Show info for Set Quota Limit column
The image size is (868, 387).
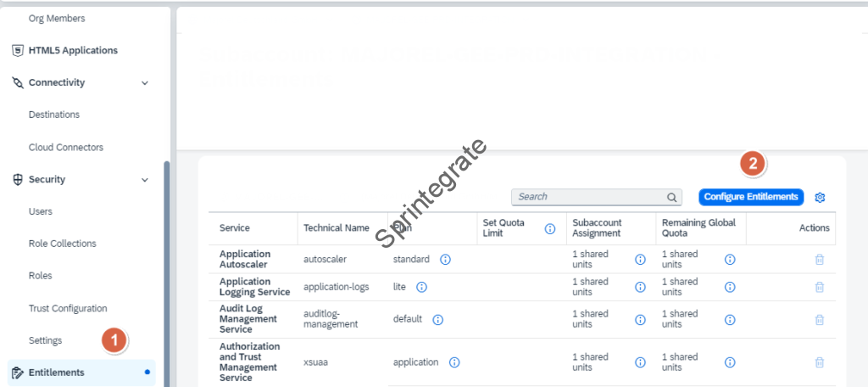(x=550, y=228)
